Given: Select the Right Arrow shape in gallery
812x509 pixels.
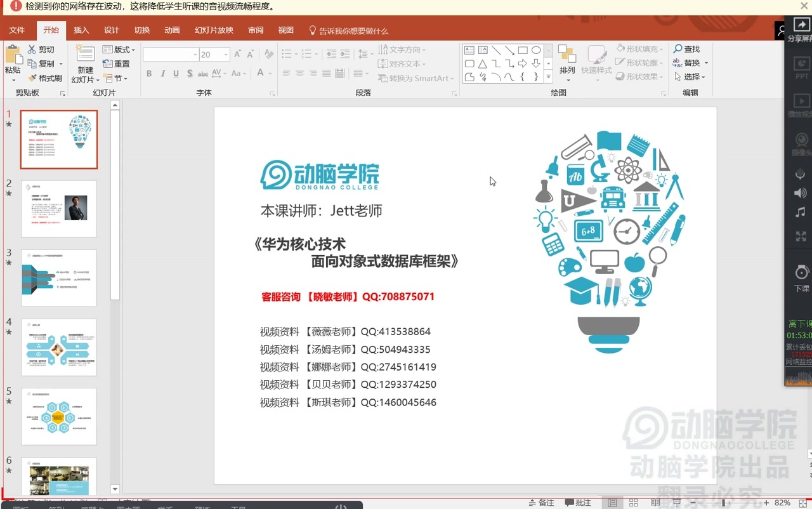Looking at the screenshot, I should pyautogui.click(x=523, y=63).
